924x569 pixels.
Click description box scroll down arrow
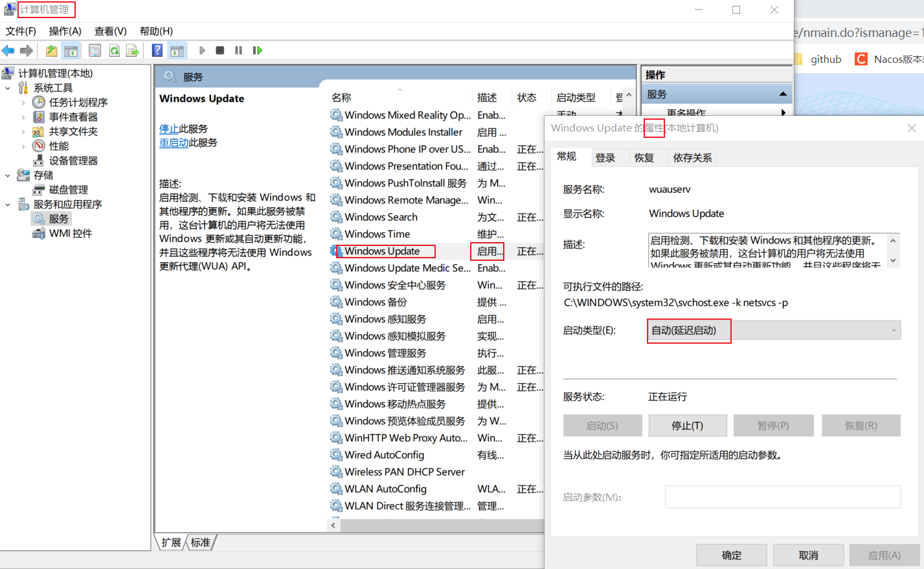893,260
